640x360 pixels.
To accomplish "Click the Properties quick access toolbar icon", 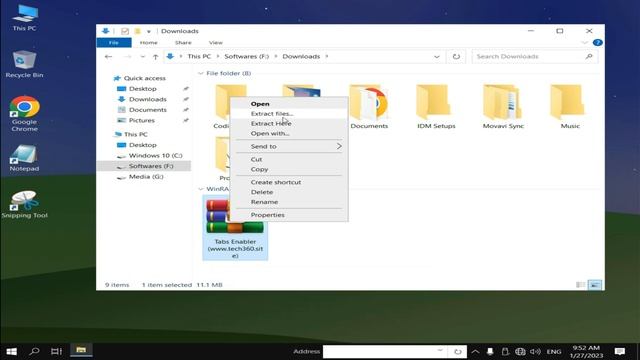I will click(125, 31).
